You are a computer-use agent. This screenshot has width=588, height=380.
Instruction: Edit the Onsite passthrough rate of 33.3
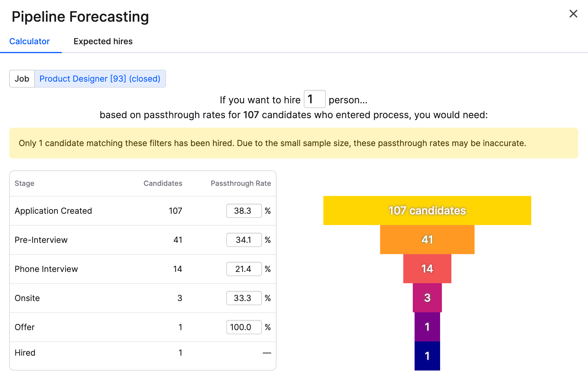pos(244,298)
